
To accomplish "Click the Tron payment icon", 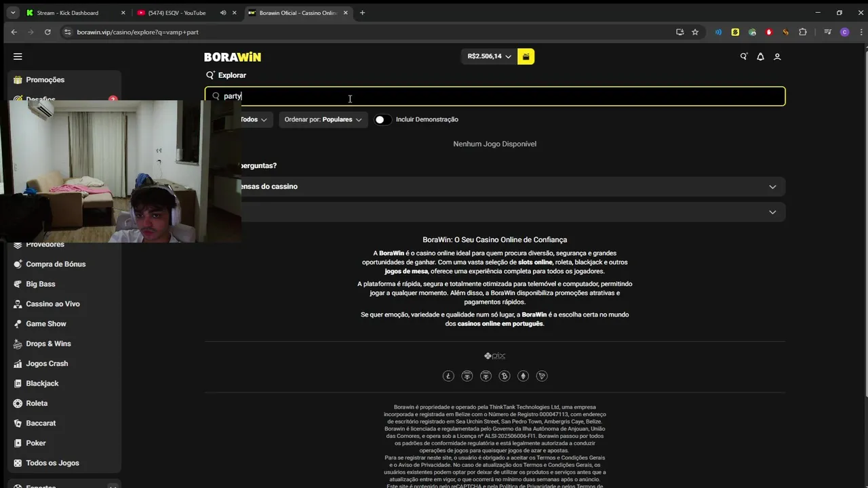I will click(542, 376).
